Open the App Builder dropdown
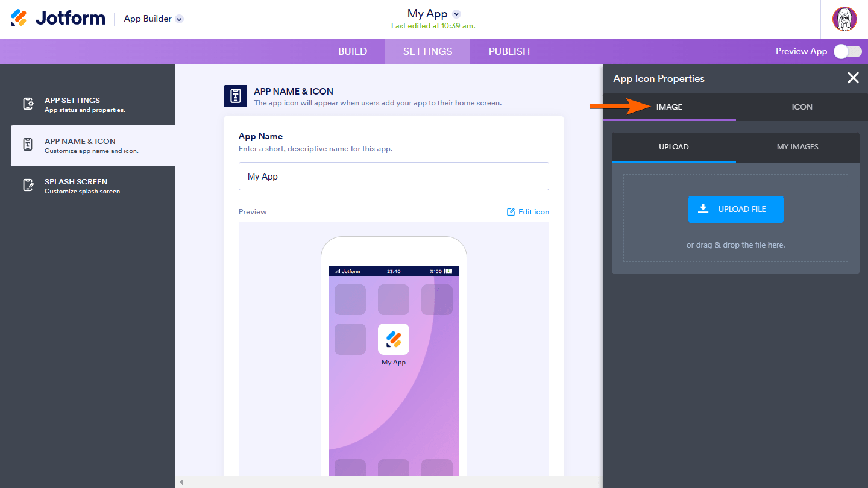The height and width of the screenshot is (488, 868). coord(153,19)
